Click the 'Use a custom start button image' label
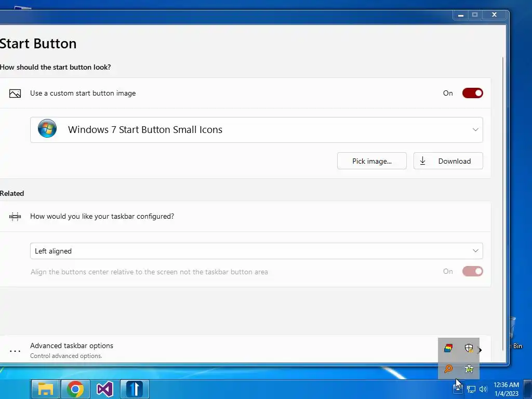 coord(83,93)
